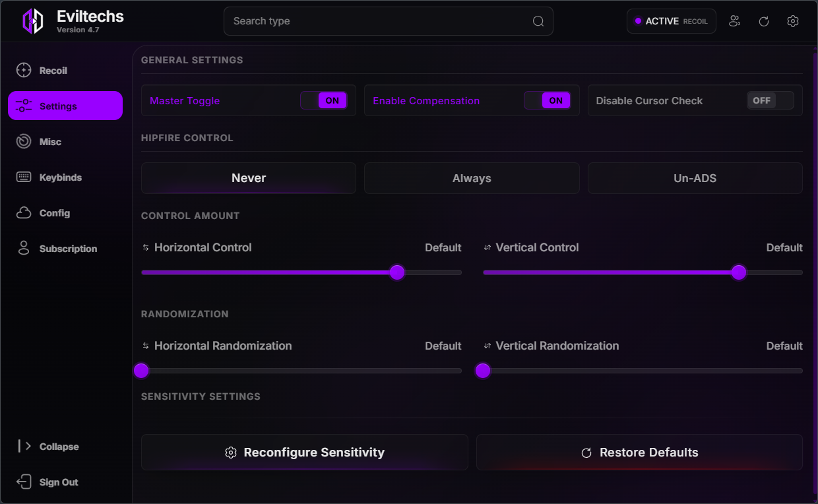The image size is (818, 504).
Task: Click the Vertical Randomization arrows icon
Action: point(488,346)
